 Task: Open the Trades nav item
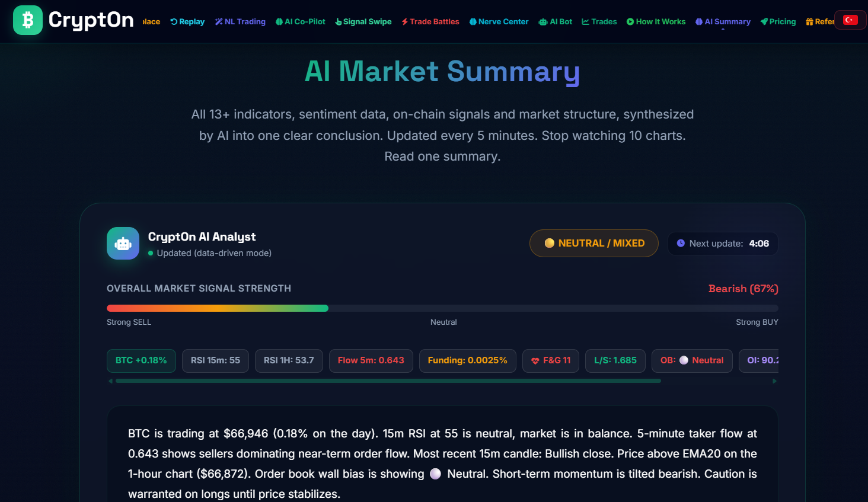(599, 22)
